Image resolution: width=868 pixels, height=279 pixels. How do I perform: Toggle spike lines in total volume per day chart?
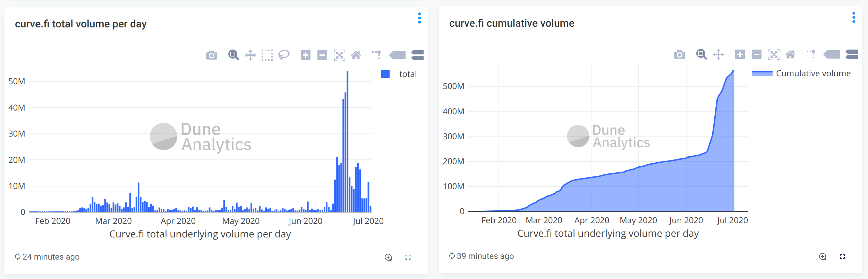click(x=377, y=55)
